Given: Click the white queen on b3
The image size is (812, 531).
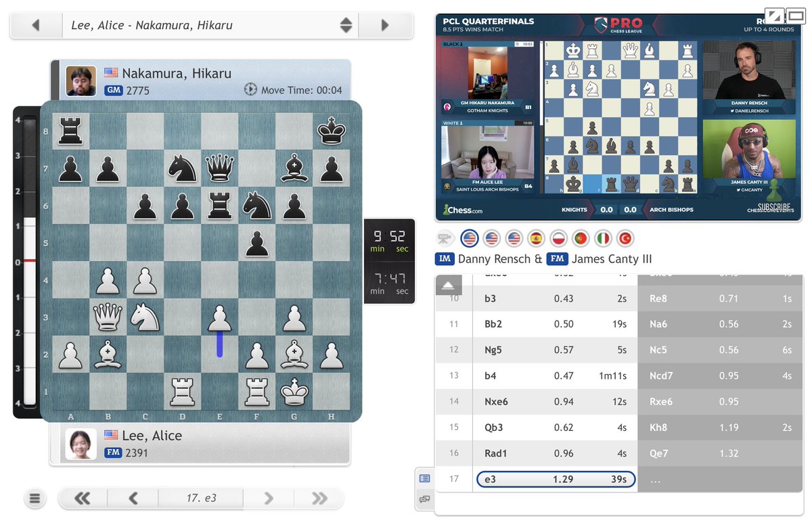Looking at the screenshot, I should pyautogui.click(x=108, y=317).
